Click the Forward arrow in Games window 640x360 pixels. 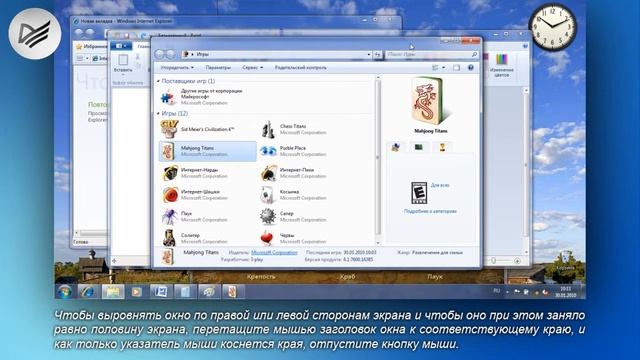pos(171,54)
